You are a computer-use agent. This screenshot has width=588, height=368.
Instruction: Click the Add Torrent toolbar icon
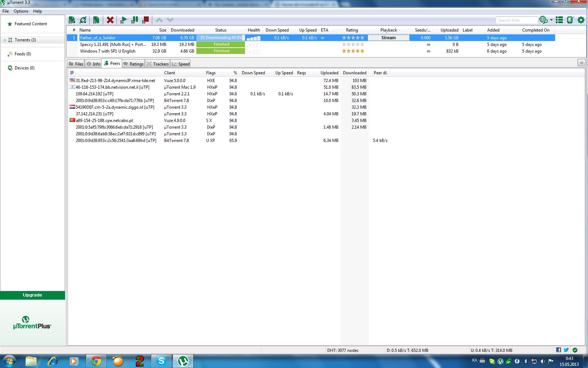point(72,20)
